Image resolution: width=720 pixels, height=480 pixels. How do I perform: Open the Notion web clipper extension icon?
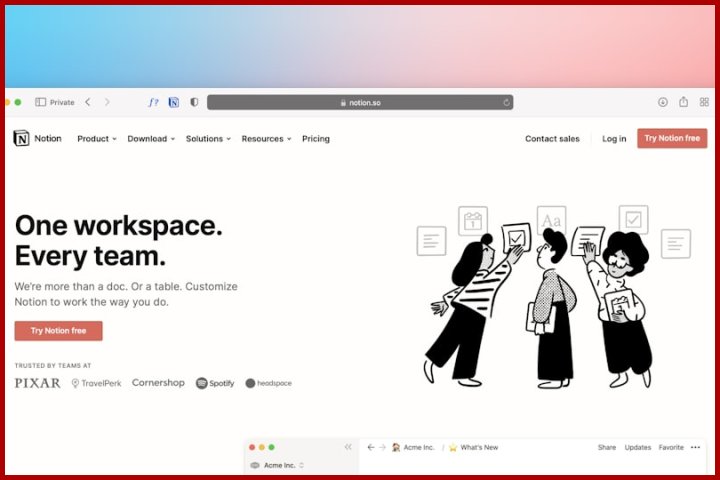(x=174, y=102)
